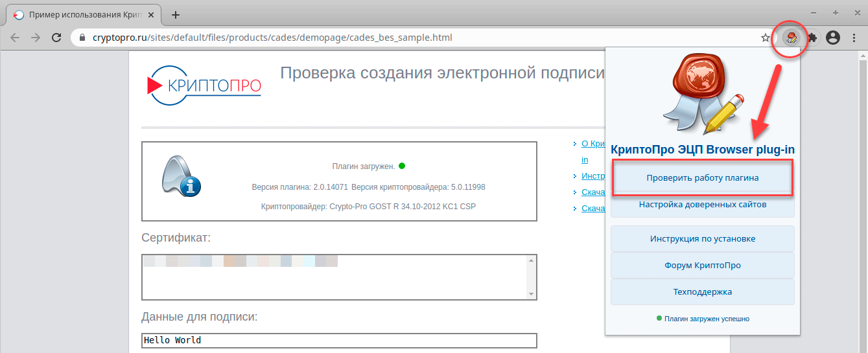Screen dimensions: 868x353
Task: Open the Chrome extensions puzzle icon
Action: [812, 38]
